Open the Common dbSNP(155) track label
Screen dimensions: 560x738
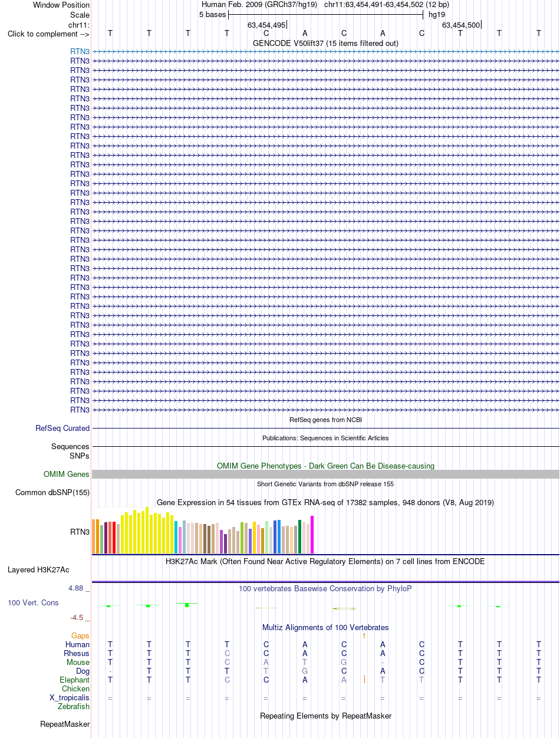point(52,492)
